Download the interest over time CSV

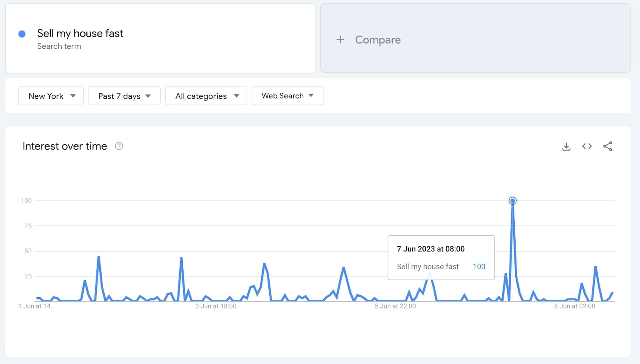[566, 146]
